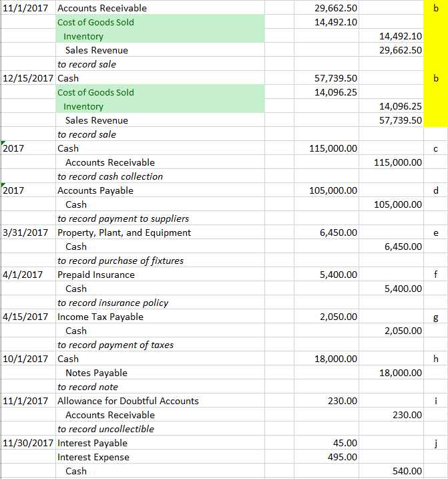The height and width of the screenshot is (479, 448).
Task: Select the 'to record cash collection' note
Action: [x=160, y=176]
